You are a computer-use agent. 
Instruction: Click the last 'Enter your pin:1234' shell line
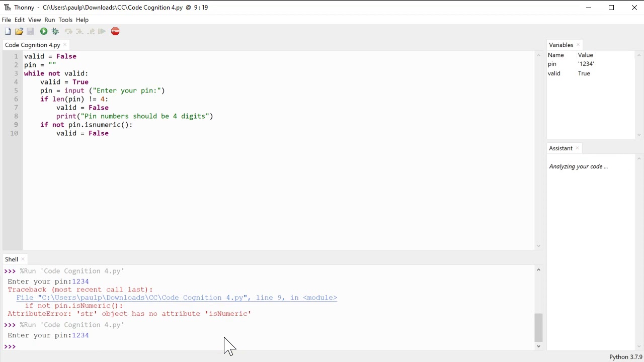pyautogui.click(x=48, y=335)
